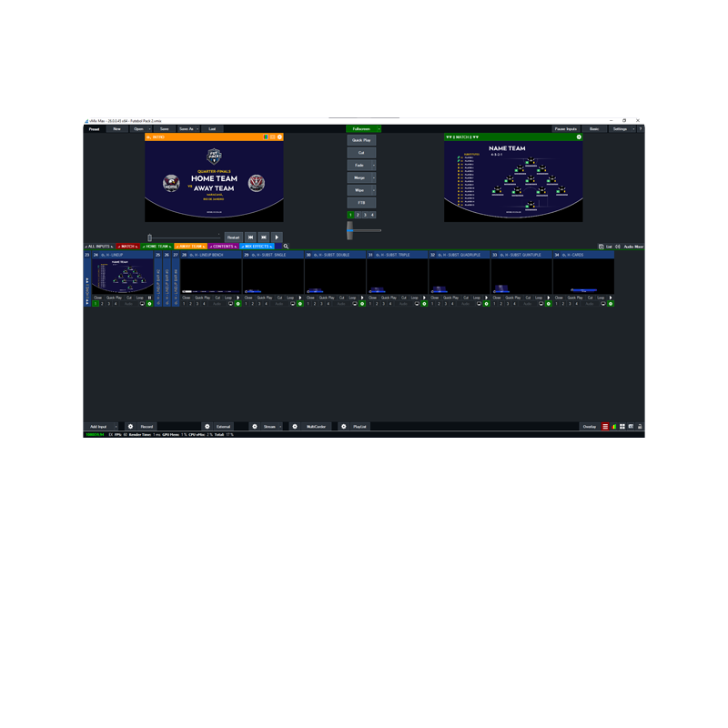Toggle overlay 1 on H - LINEUP input
This screenshot has width=728, height=728.
point(96,304)
